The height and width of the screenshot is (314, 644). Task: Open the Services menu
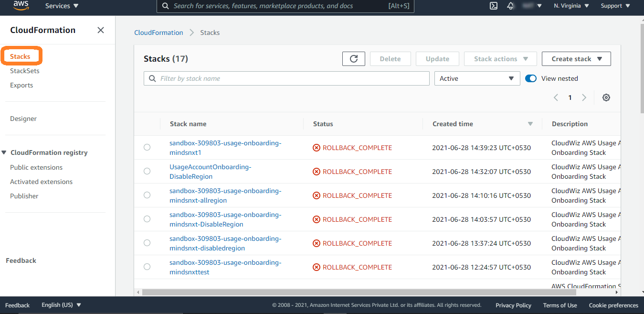click(62, 6)
